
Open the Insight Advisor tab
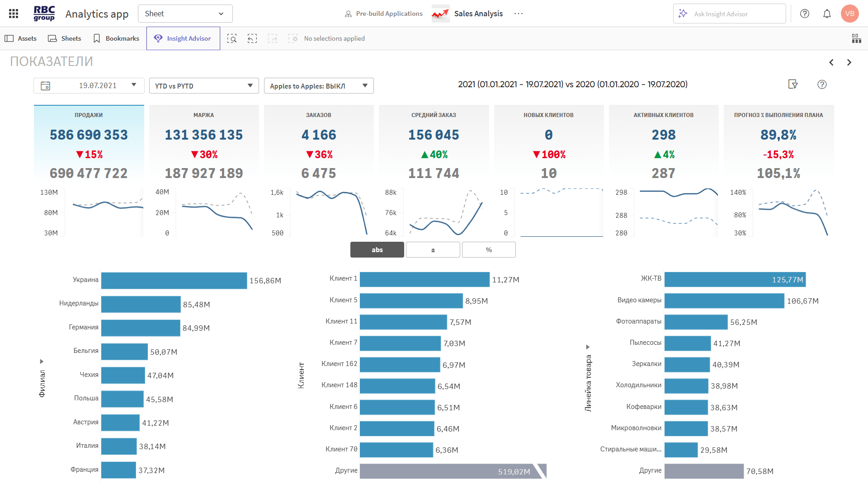coord(183,38)
